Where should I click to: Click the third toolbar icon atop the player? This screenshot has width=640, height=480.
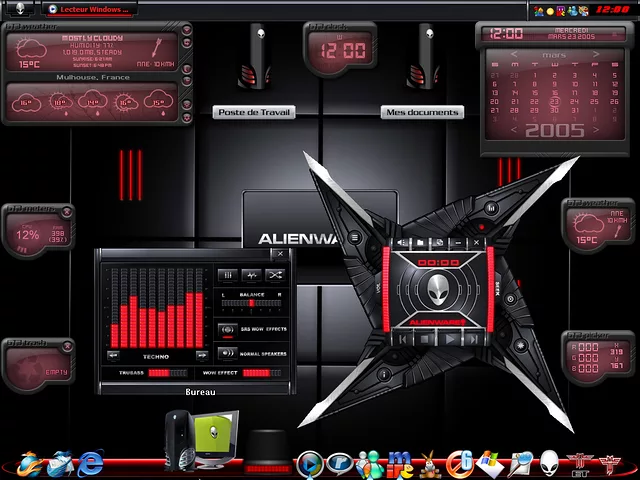coord(439,242)
